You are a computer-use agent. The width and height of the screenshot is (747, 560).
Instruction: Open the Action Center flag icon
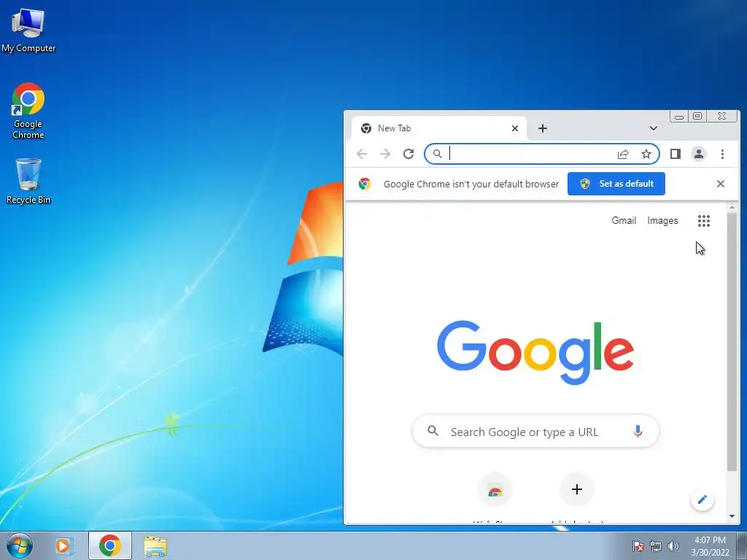point(638,546)
